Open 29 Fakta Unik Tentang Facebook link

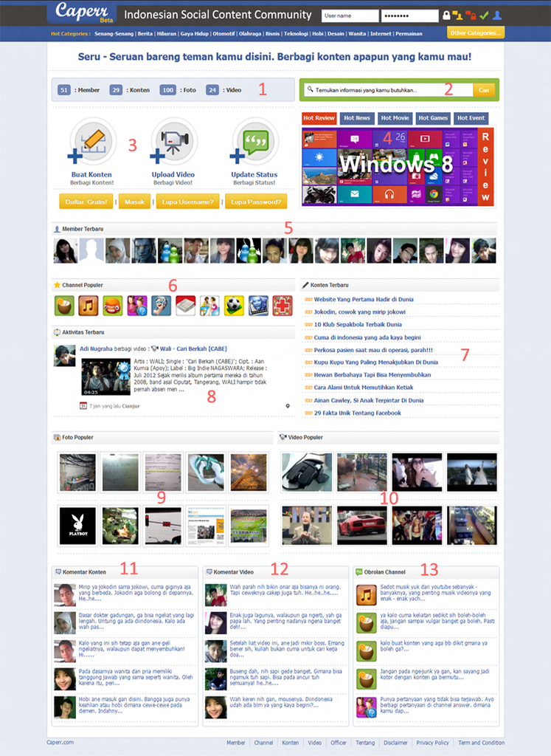coord(358,413)
